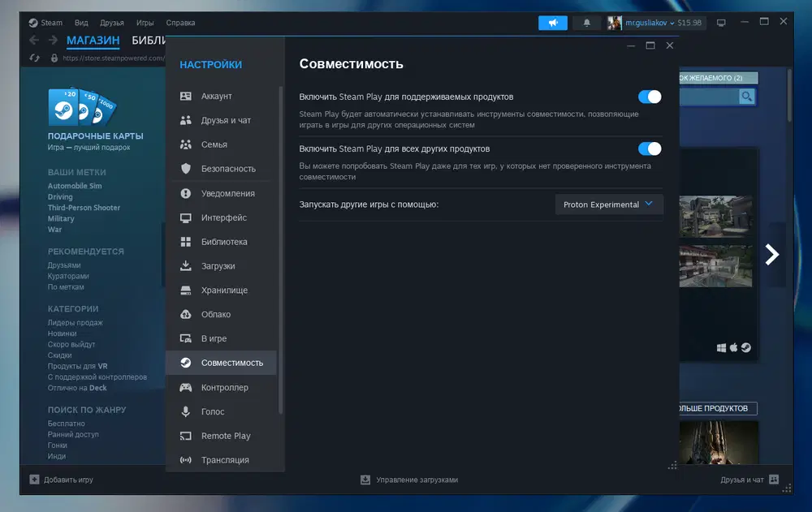Click the next carousel chevron arrow
This screenshot has height=512, width=812.
coord(771,254)
